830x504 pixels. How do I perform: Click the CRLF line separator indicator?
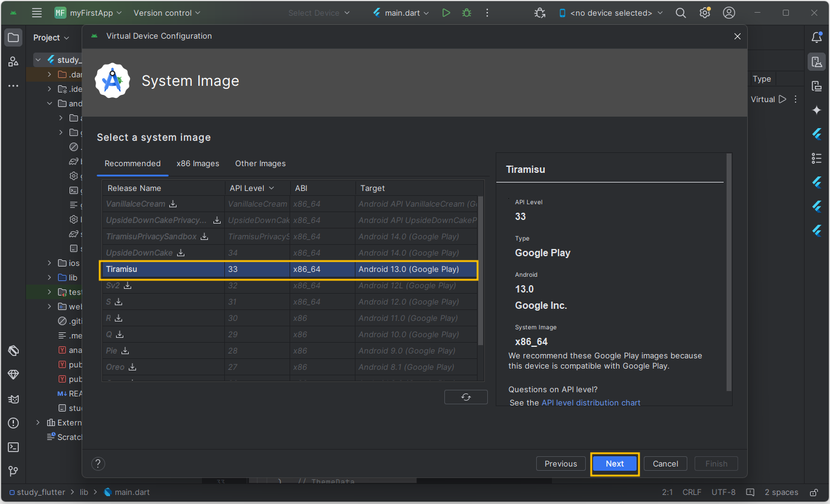tap(693, 493)
